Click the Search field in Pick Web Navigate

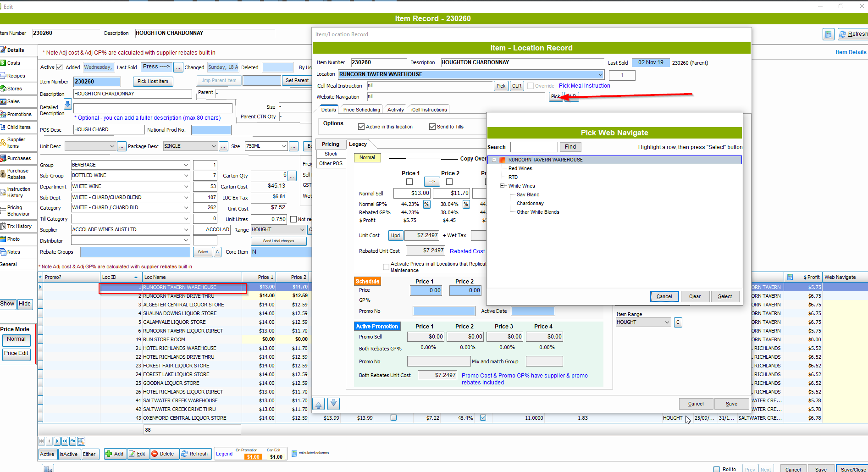coord(534,147)
